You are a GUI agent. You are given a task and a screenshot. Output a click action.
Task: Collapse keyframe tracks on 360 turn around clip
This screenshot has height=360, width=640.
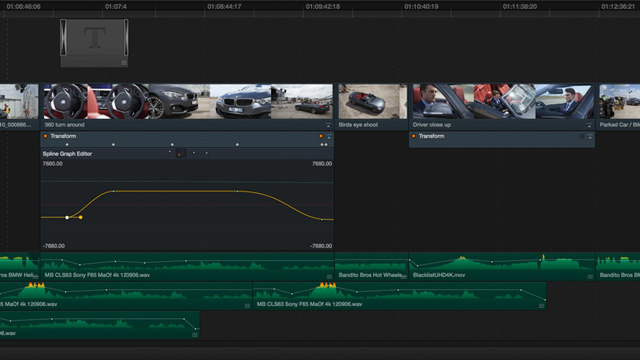pyautogui.click(x=328, y=125)
